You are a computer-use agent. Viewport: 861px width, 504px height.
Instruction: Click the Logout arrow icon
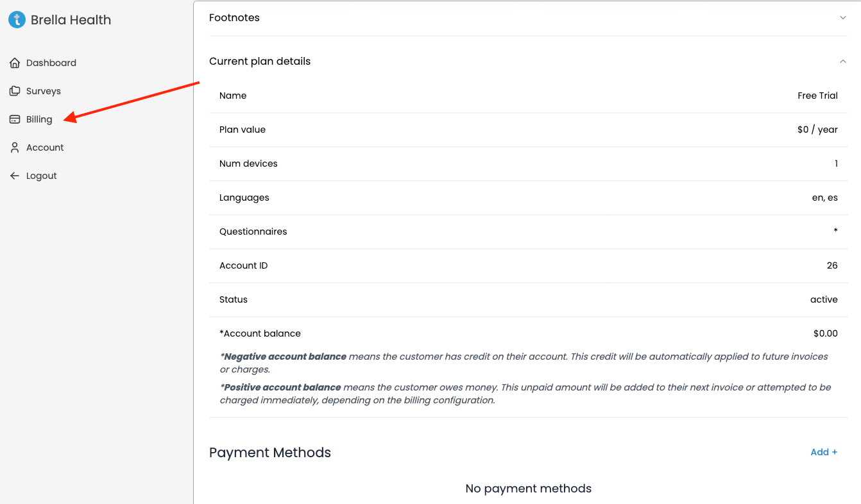(x=15, y=176)
